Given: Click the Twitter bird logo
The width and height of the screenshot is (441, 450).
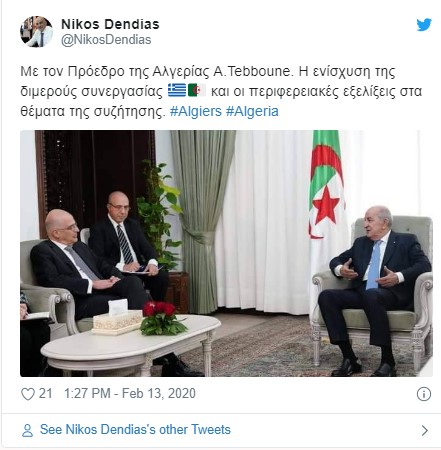Looking at the screenshot, I should pyautogui.click(x=424, y=25).
